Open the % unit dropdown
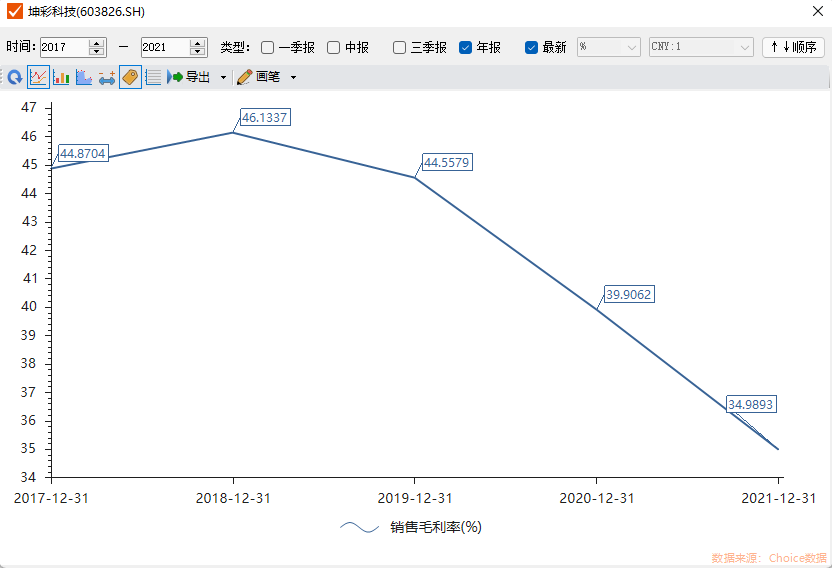The image size is (832, 568). pos(608,47)
